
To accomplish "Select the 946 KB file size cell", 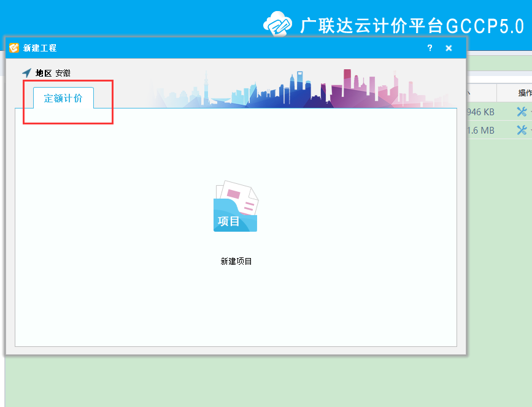I will [x=481, y=112].
